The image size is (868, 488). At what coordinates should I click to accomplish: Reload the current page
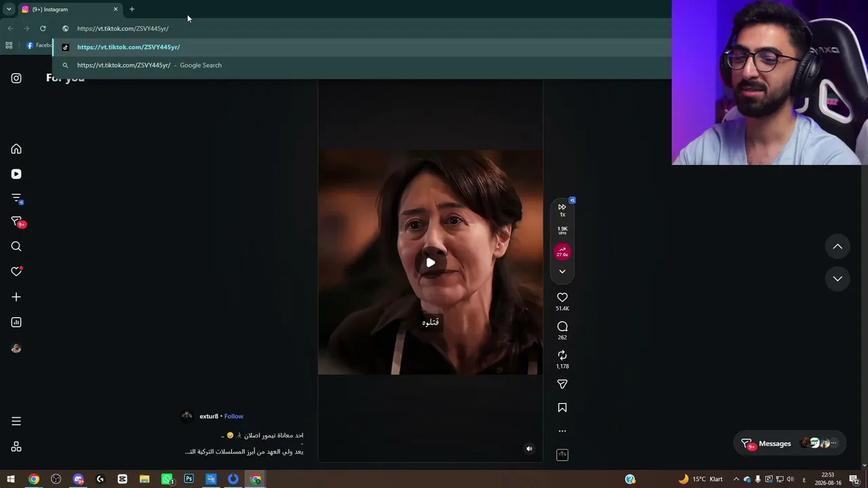[x=43, y=28]
